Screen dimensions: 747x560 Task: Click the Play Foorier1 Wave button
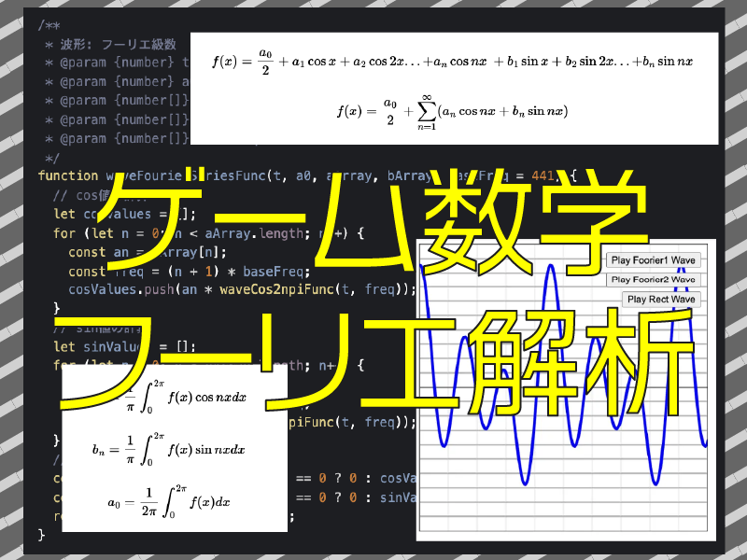[x=652, y=260]
